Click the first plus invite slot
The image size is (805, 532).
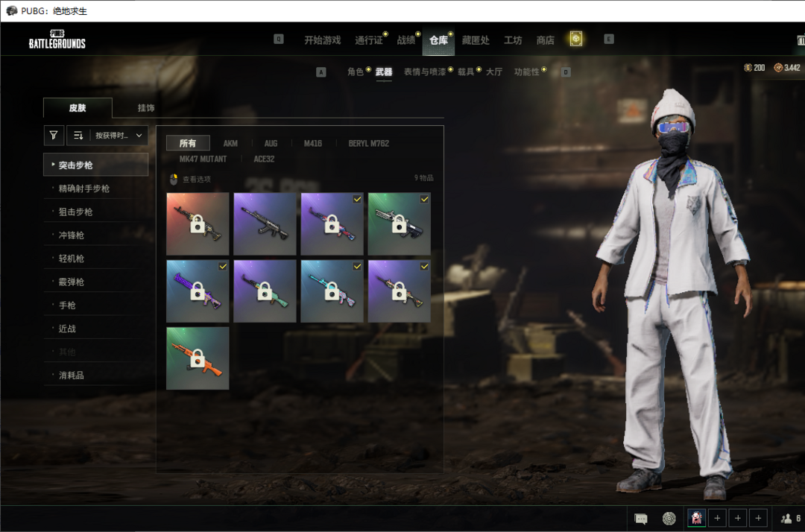717,518
